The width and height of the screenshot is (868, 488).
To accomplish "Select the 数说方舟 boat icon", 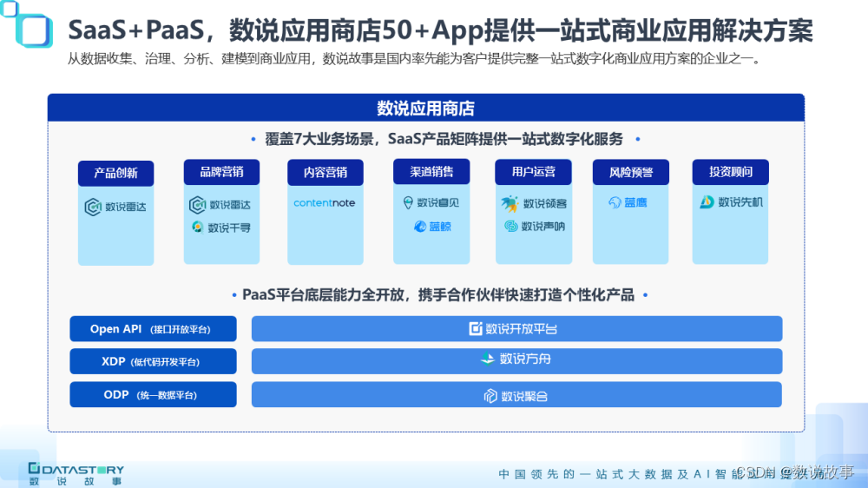I will click(487, 359).
